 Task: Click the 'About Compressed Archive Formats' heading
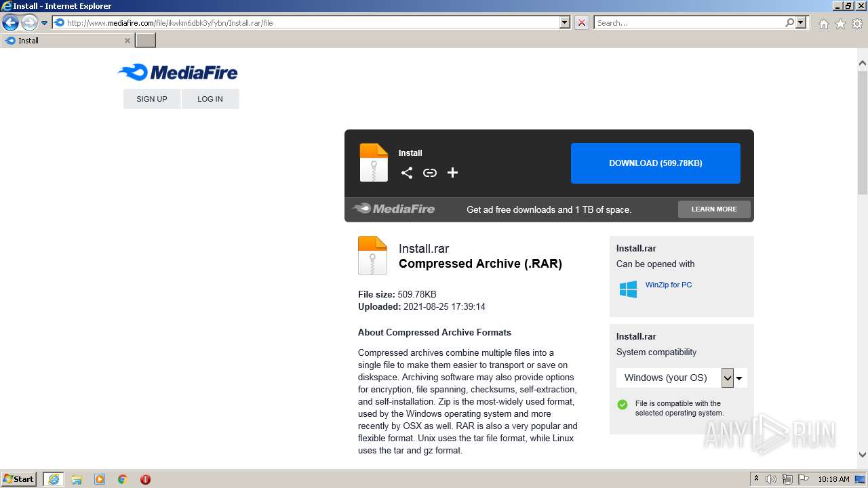point(435,332)
